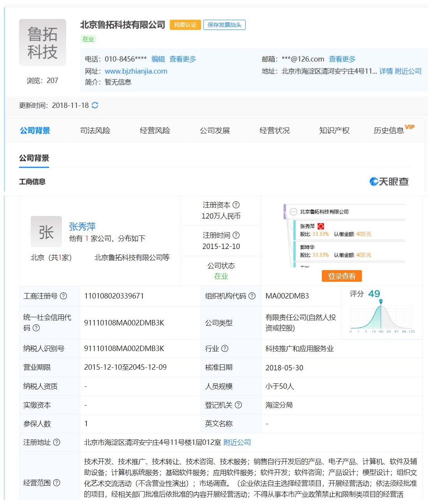The height and width of the screenshot is (504, 432).
Task: Open the 司法风险 tab
Action: [x=95, y=130]
